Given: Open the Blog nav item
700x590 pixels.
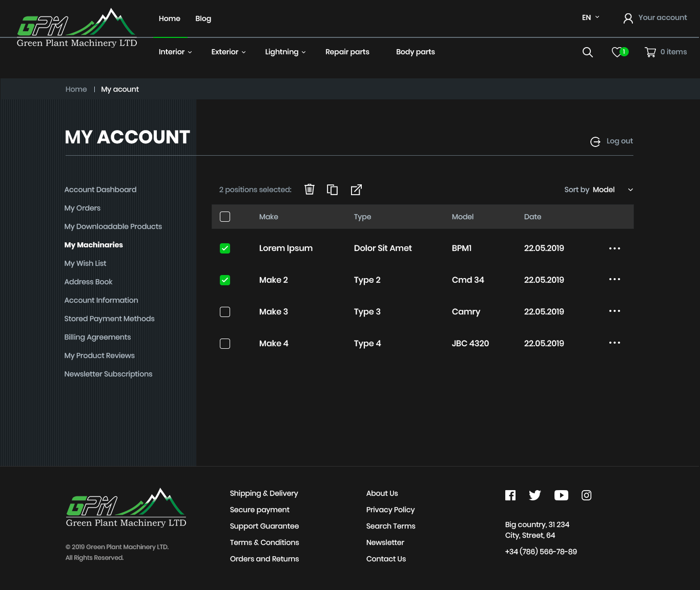Looking at the screenshot, I should (x=203, y=18).
